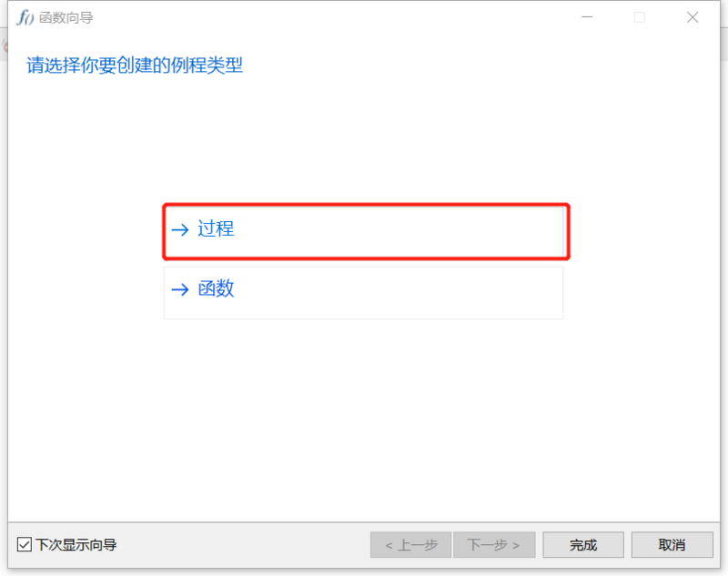728x576 pixels.
Task: Click the f() wizard icon in title bar
Action: point(25,17)
